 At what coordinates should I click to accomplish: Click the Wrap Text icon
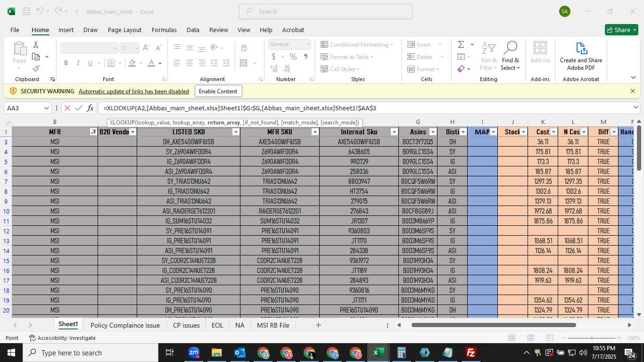244,48
